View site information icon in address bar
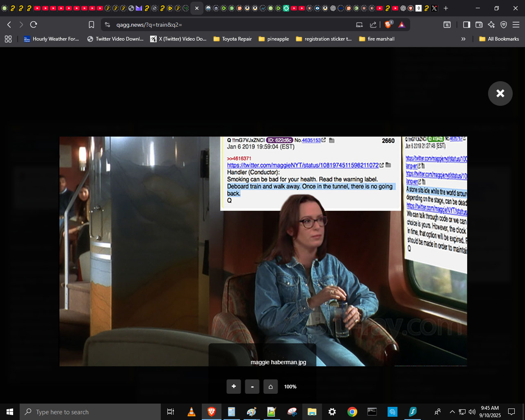The height and width of the screenshot is (420, 525). [x=107, y=25]
